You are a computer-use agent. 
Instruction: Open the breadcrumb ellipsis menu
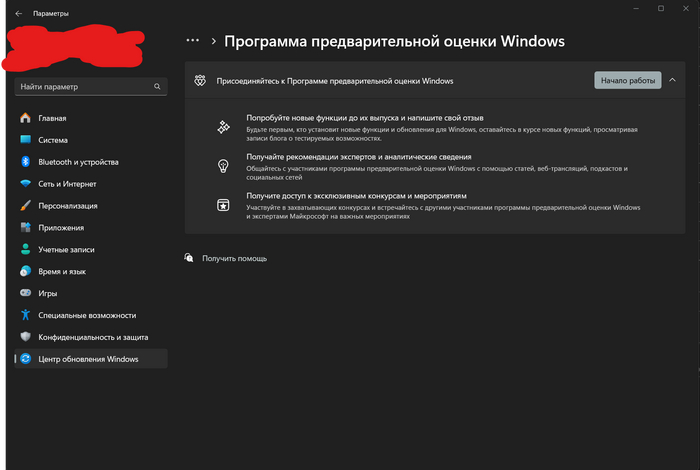pos(193,41)
